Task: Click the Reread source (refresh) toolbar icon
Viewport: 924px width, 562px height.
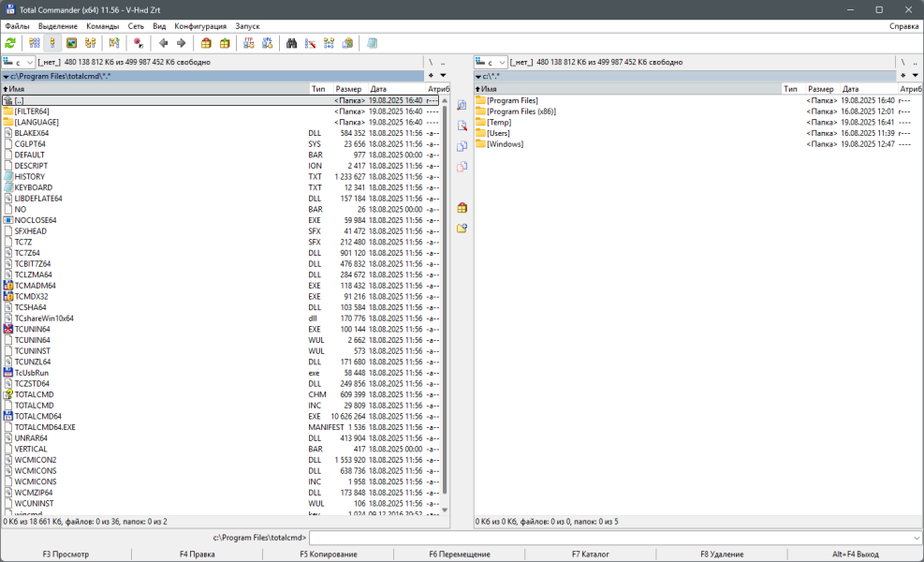Action: (10, 43)
